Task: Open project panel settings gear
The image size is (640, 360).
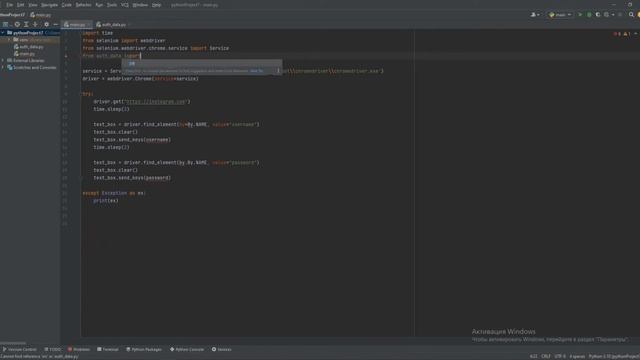Action: coord(47,24)
